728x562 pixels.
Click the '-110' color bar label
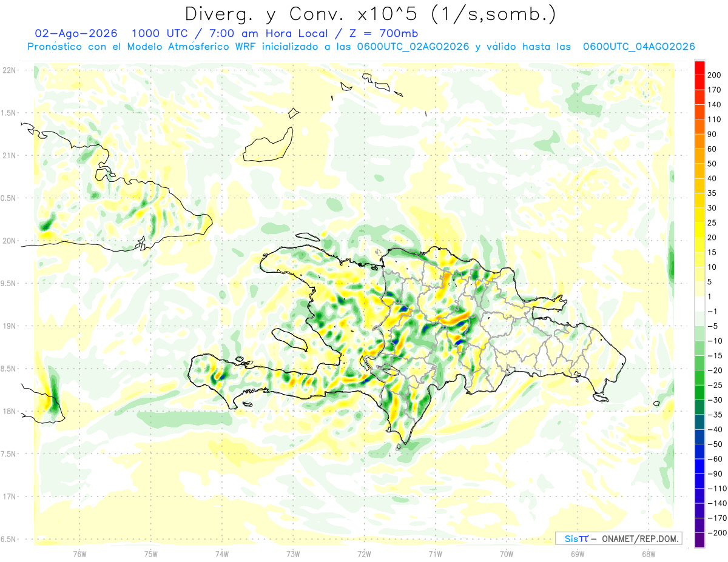718,488
